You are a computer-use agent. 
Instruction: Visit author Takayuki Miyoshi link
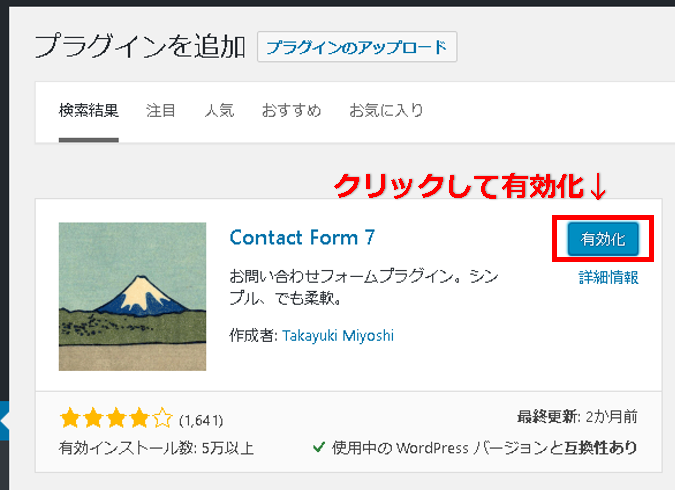(338, 335)
